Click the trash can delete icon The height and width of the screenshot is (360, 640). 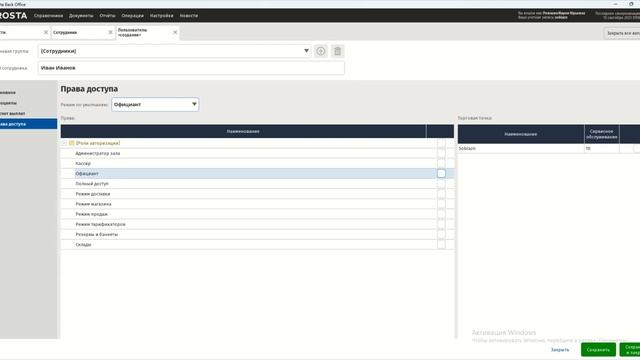tap(338, 51)
